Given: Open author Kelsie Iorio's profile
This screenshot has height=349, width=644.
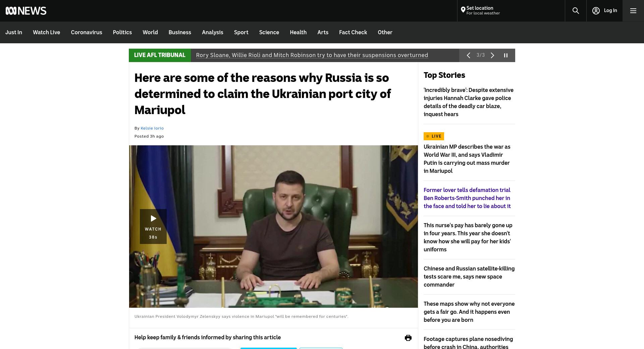Looking at the screenshot, I should click(x=152, y=128).
